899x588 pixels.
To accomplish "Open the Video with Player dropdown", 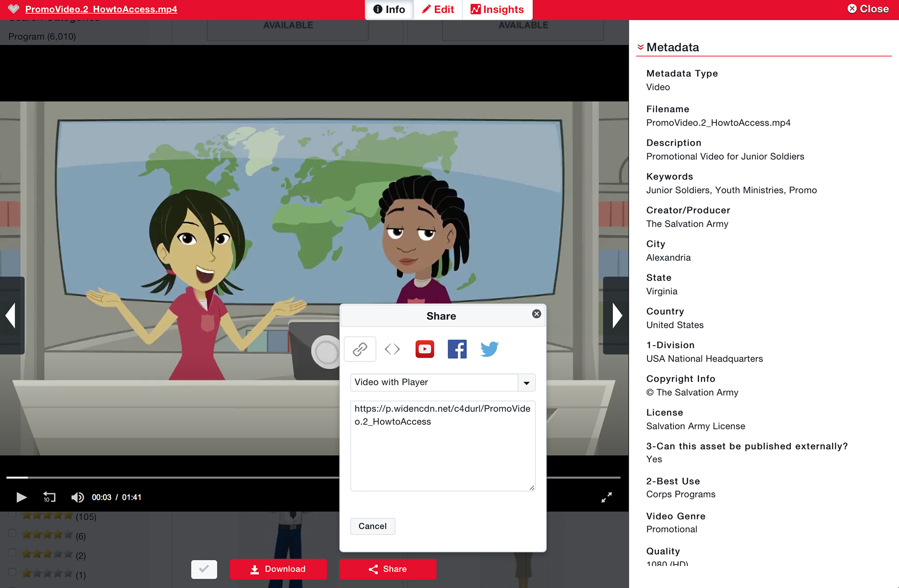I will coord(442,382).
